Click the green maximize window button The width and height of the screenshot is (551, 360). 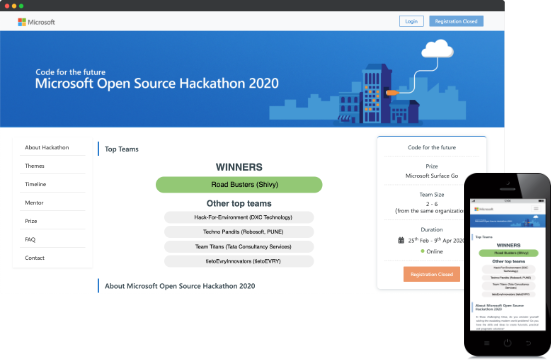tap(21, 6)
